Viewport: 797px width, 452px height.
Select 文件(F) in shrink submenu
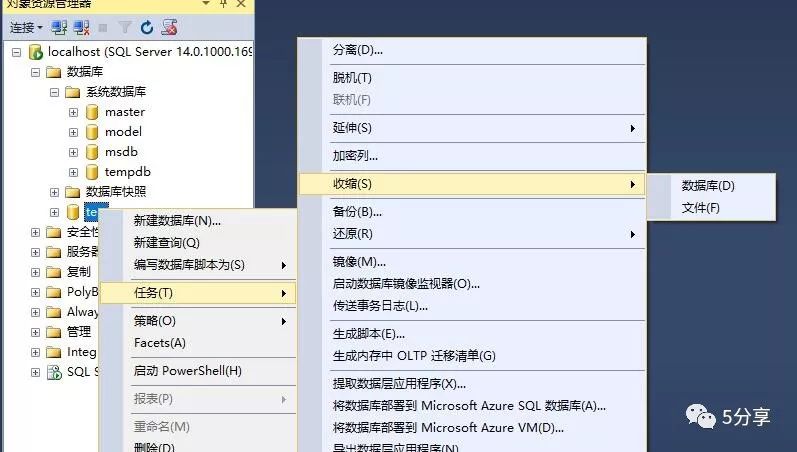pyautogui.click(x=711, y=208)
